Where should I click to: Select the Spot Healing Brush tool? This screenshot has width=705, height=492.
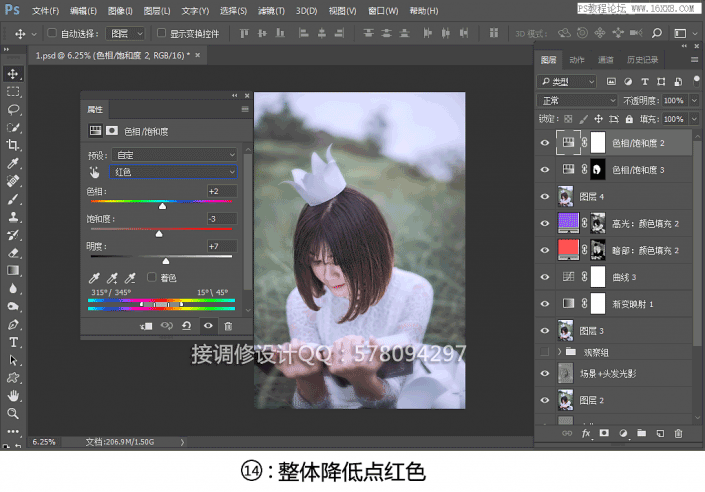[13, 181]
